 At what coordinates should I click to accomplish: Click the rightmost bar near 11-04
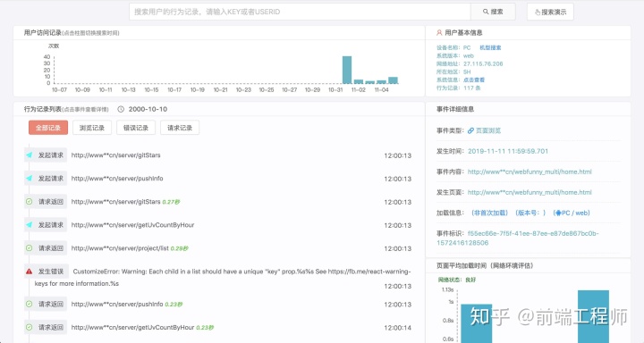[393, 80]
